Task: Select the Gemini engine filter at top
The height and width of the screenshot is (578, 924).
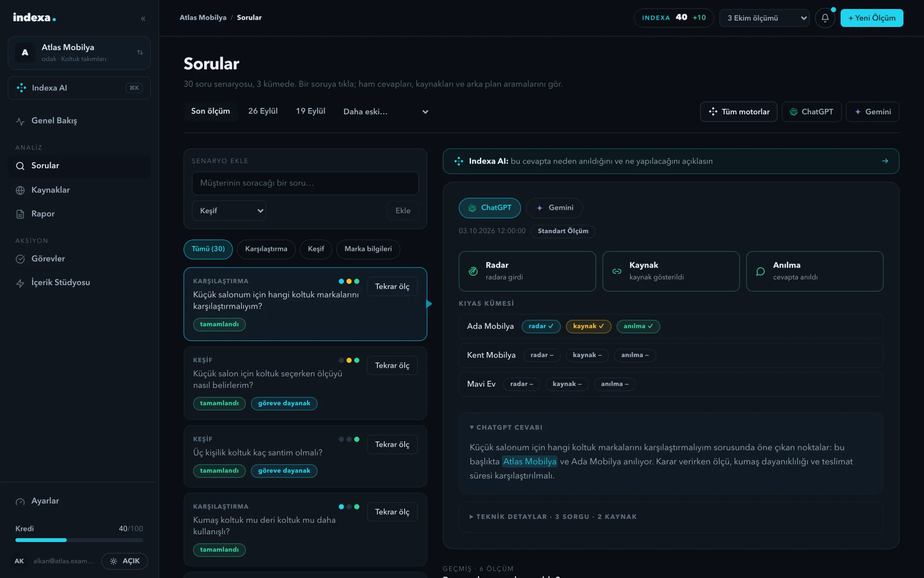Action: tap(873, 112)
